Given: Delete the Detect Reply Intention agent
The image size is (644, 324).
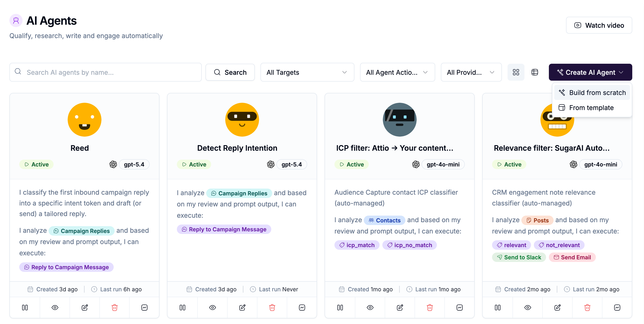Looking at the screenshot, I should (x=272, y=307).
